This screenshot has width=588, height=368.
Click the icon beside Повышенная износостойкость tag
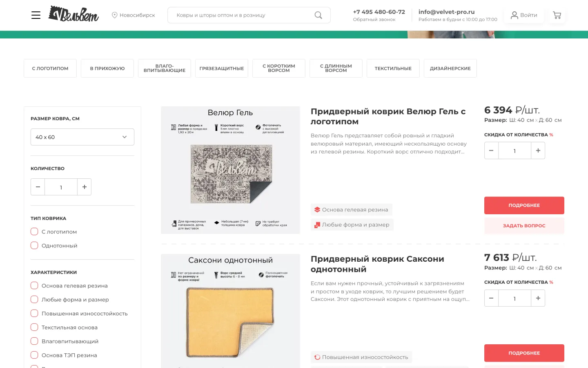[317, 357]
